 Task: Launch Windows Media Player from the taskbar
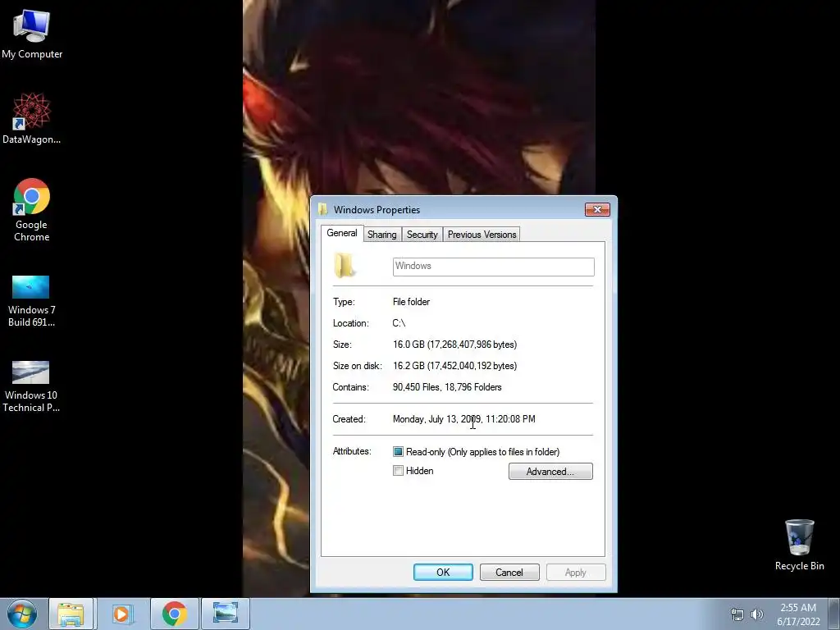[122, 614]
